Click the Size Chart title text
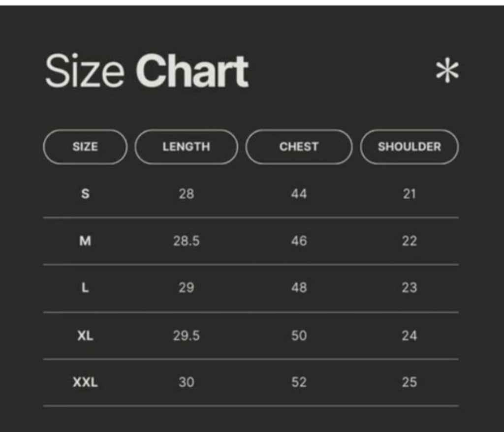The width and height of the screenshot is (504, 432). click(x=147, y=71)
